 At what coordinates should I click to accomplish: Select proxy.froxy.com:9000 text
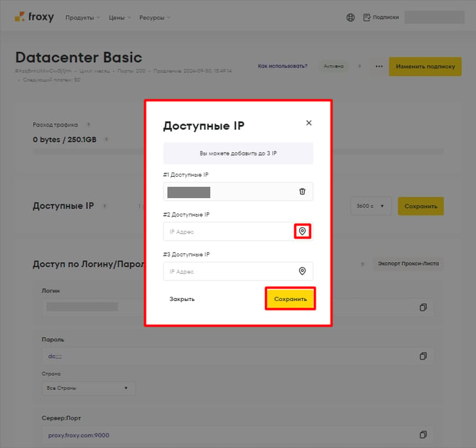click(x=79, y=435)
